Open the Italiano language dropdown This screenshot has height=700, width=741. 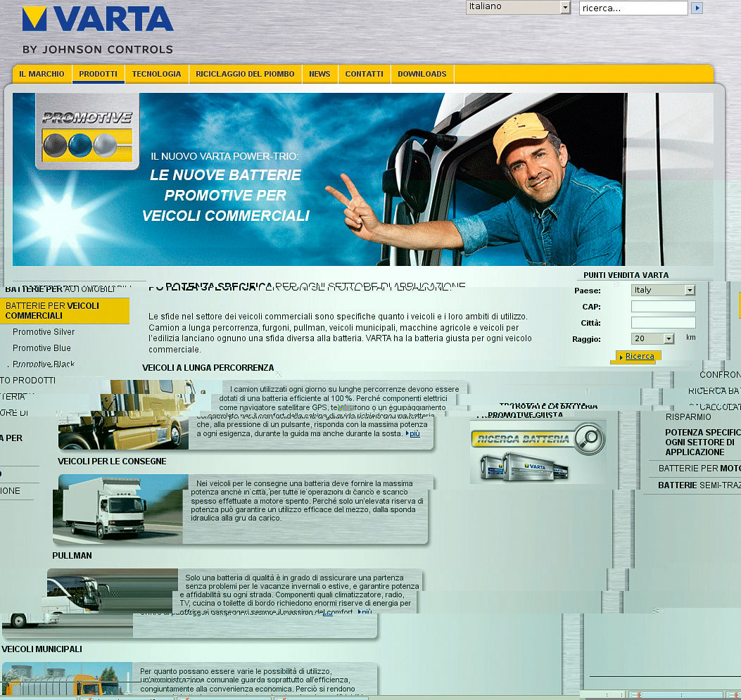click(519, 7)
